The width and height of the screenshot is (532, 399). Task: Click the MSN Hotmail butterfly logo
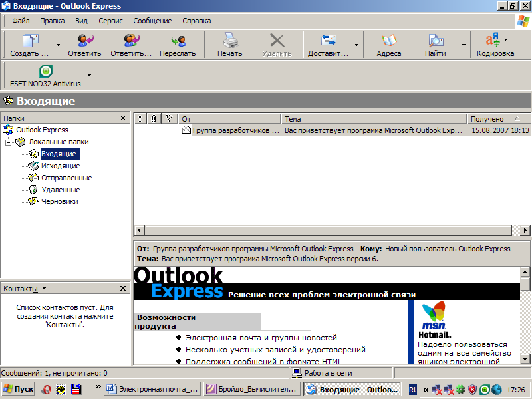pyautogui.click(x=434, y=311)
